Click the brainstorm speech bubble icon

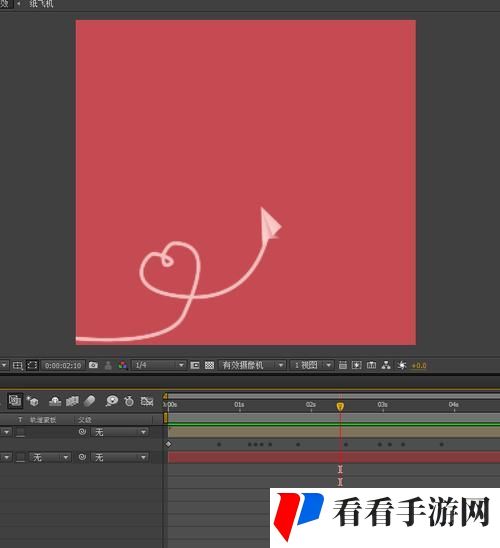click(x=112, y=401)
